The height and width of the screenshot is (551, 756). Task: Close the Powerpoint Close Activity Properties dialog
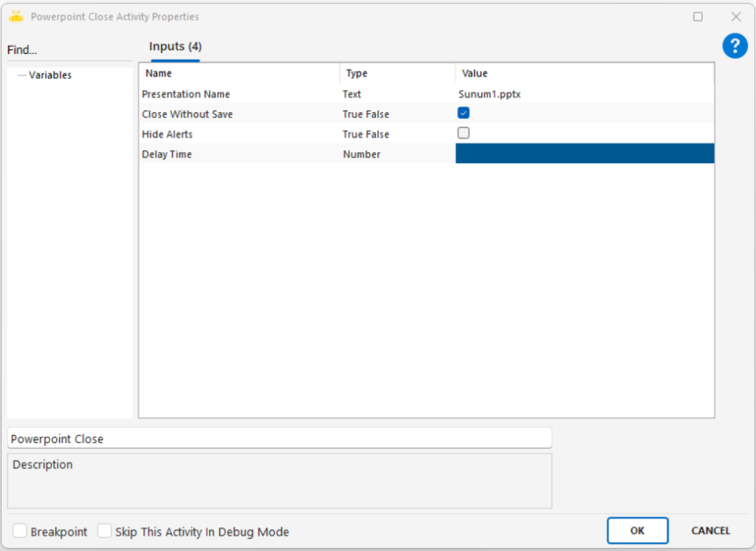click(735, 16)
